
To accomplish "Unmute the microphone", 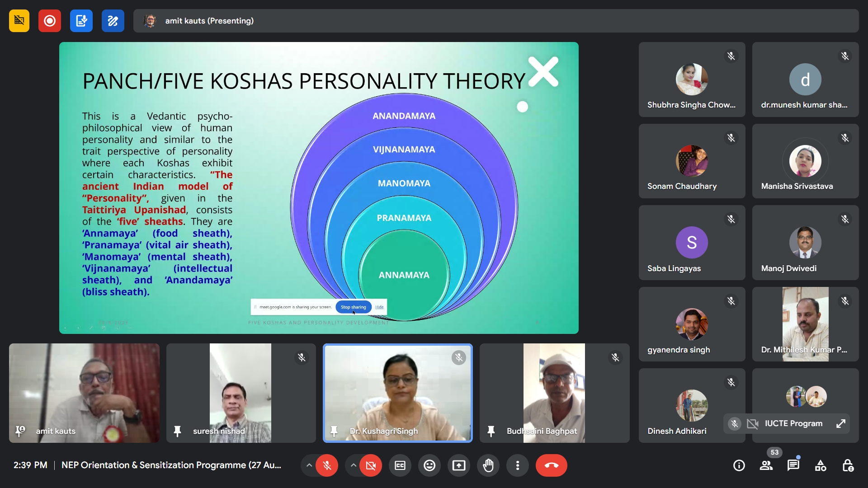I will pos(327,465).
